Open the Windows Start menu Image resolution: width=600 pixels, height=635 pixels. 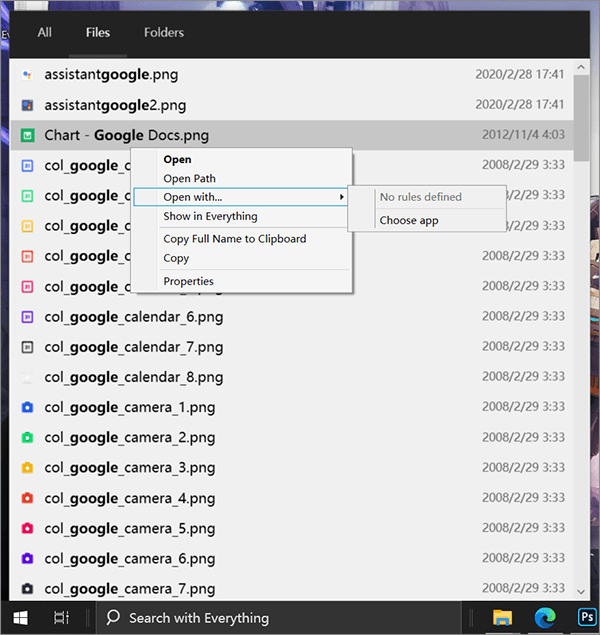[20, 617]
